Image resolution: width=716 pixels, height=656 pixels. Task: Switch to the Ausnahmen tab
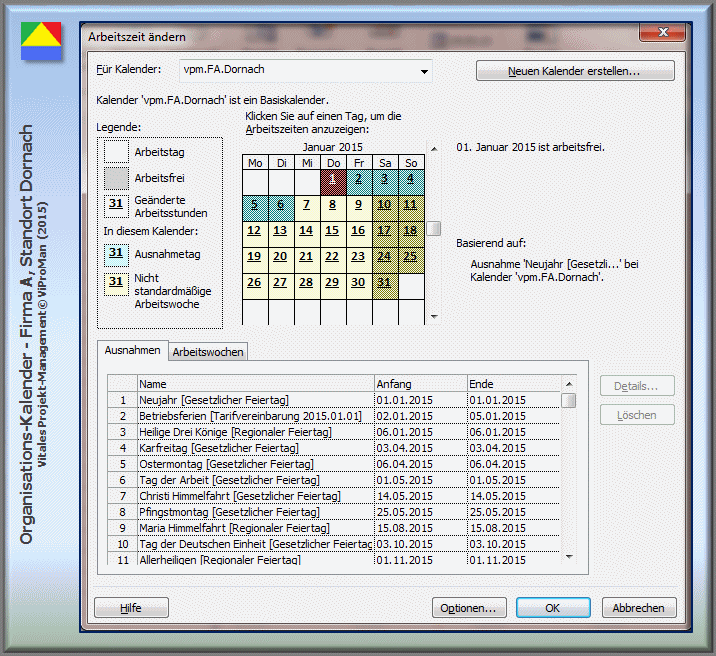point(132,351)
